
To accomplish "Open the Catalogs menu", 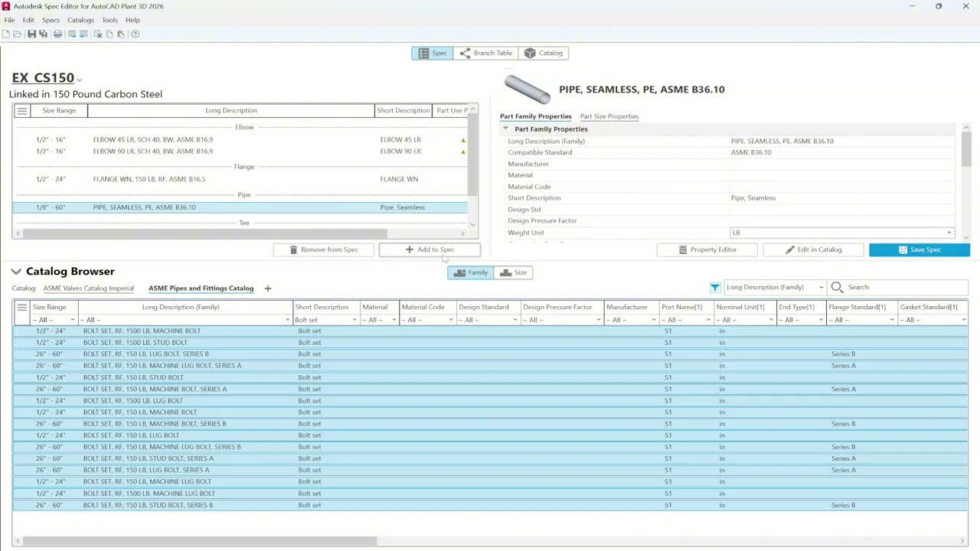I will 80,20.
